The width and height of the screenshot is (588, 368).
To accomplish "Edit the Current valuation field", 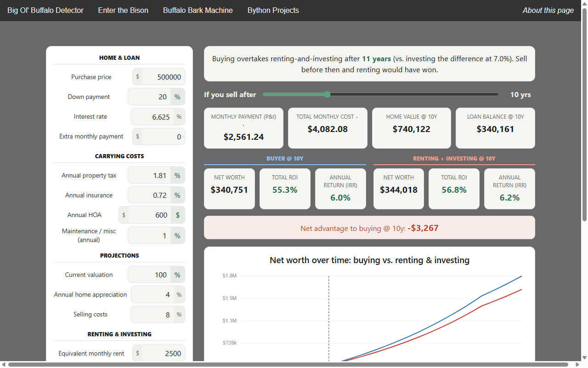I will [149, 275].
